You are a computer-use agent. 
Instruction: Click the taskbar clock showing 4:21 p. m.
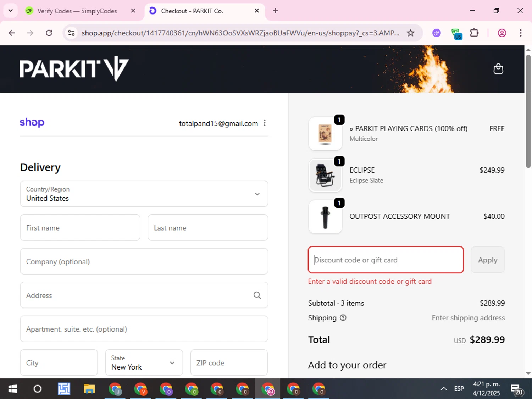tap(486, 389)
